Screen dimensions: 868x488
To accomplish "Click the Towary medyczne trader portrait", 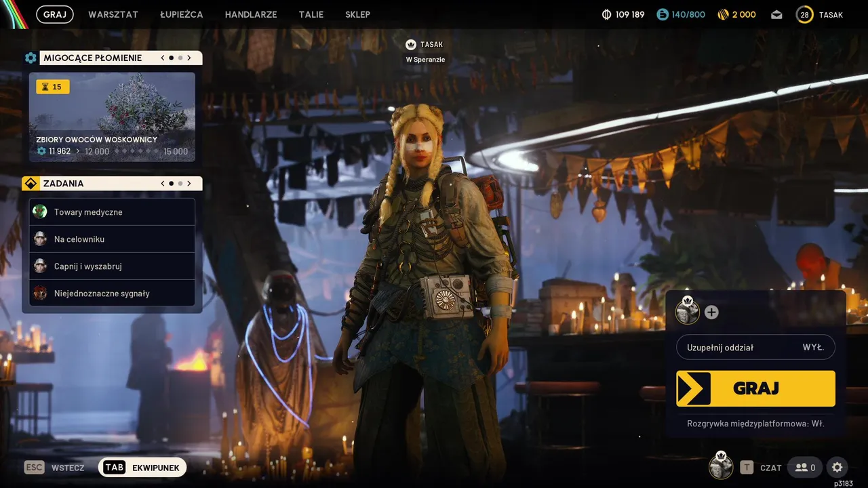I will coord(40,211).
